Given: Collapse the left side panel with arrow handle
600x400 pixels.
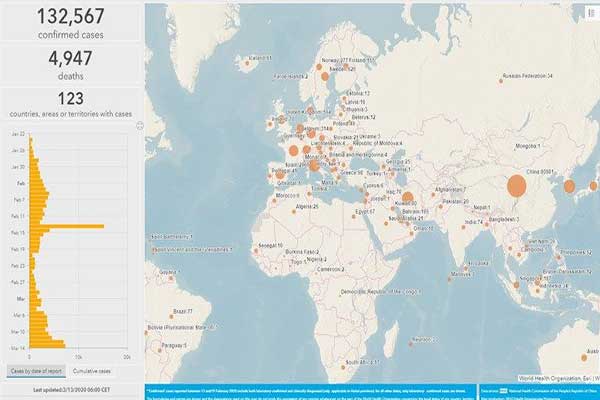Looking at the screenshot, I should pos(139,126).
